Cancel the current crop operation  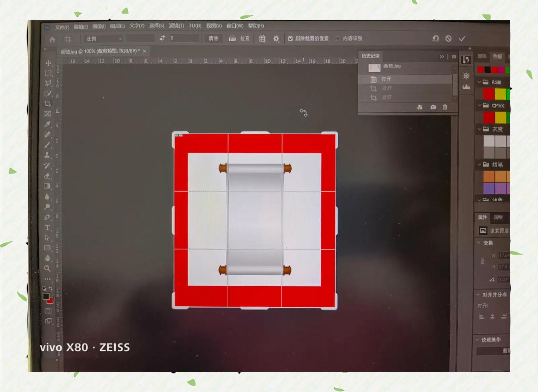[x=448, y=38]
